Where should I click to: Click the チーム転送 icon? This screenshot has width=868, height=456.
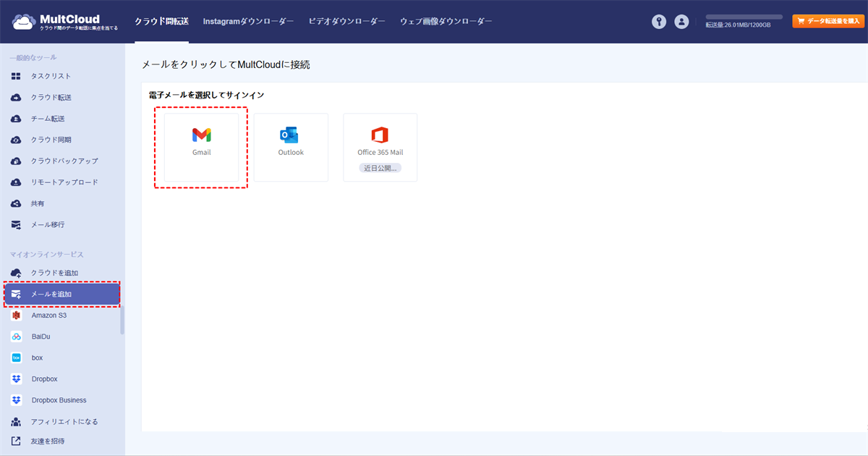coord(16,119)
